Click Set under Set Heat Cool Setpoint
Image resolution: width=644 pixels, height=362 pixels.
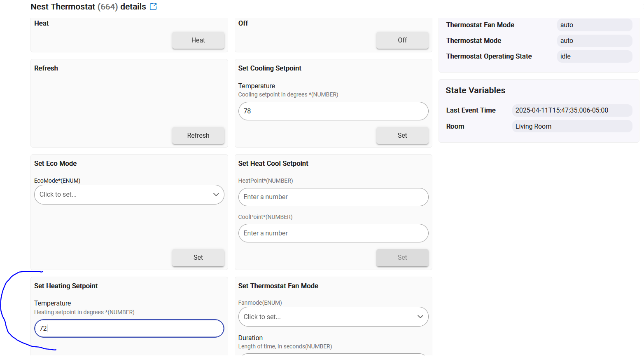(402, 257)
